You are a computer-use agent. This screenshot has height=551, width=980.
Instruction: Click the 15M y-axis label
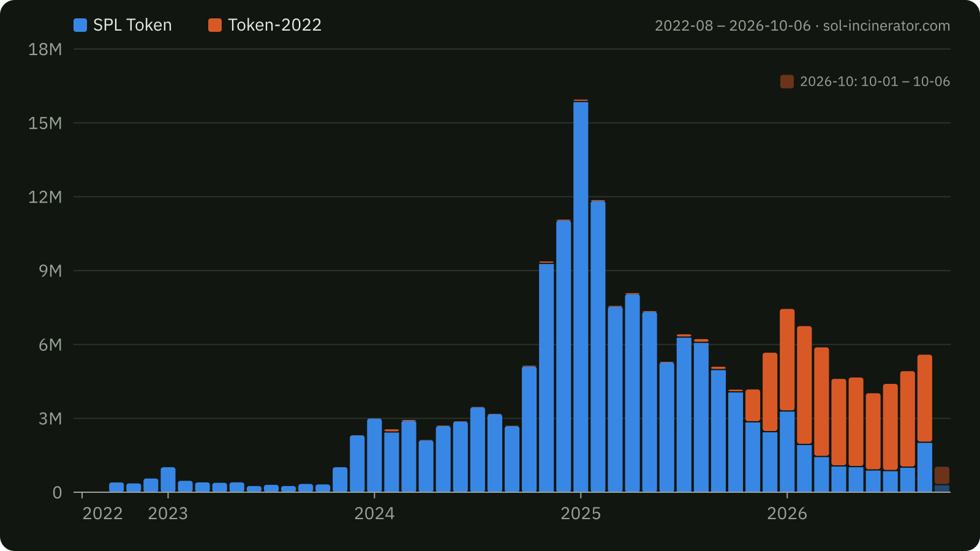point(45,123)
